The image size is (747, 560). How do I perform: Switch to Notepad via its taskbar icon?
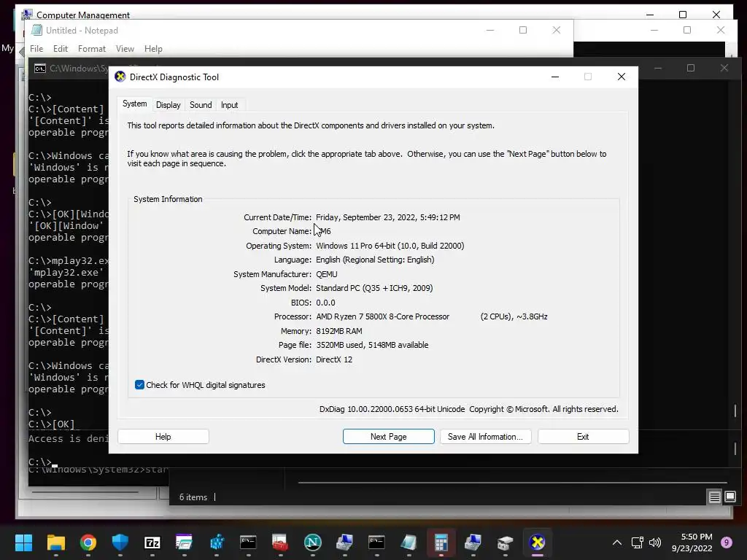(409, 542)
